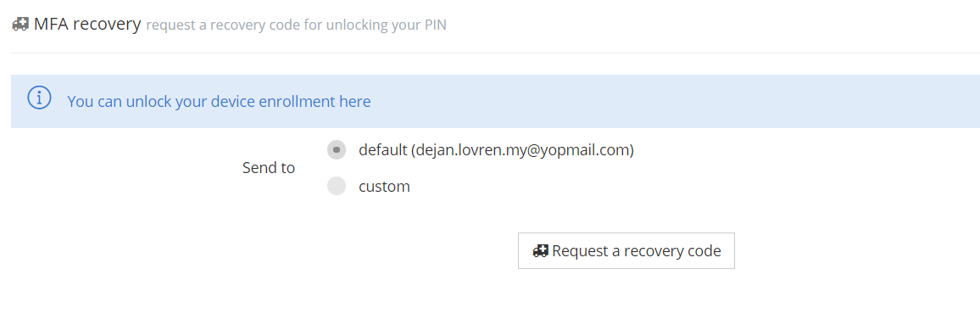Click the word request in the subtitle
This screenshot has height=325, width=980.
click(167, 26)
